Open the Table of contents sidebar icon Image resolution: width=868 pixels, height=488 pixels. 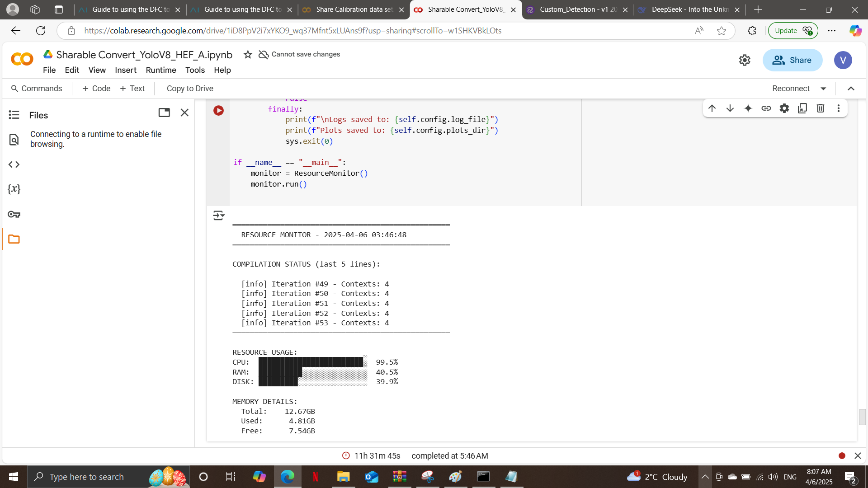[14, 115]
